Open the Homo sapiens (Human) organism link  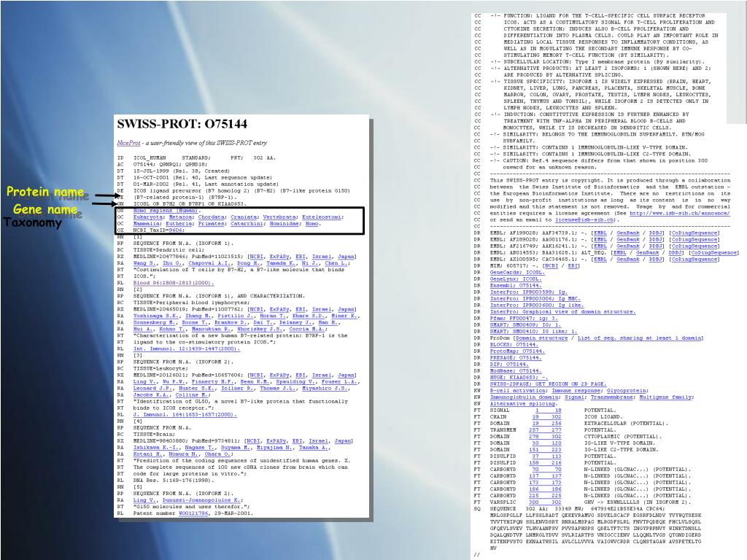(166, 211)
